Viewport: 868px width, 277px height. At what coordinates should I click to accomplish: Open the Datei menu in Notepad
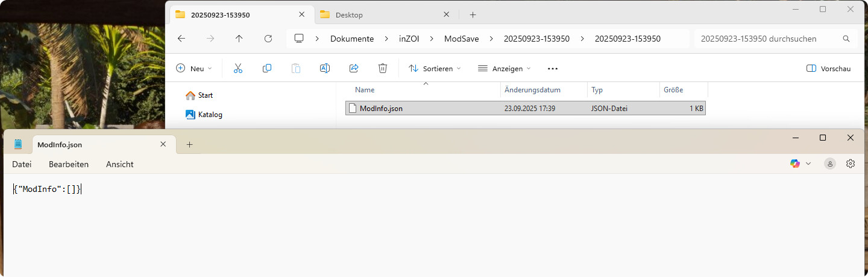[22, 164]
